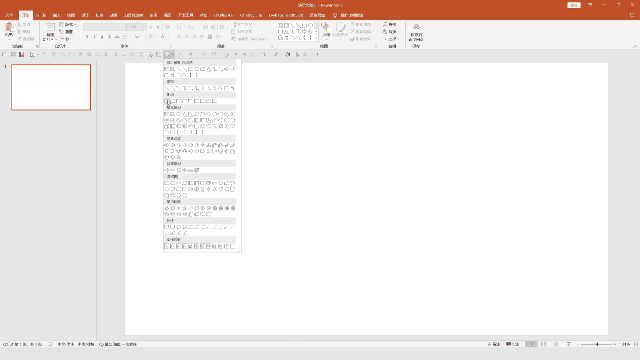Click the Clear All Formatting icon

[x=167, y=27]
